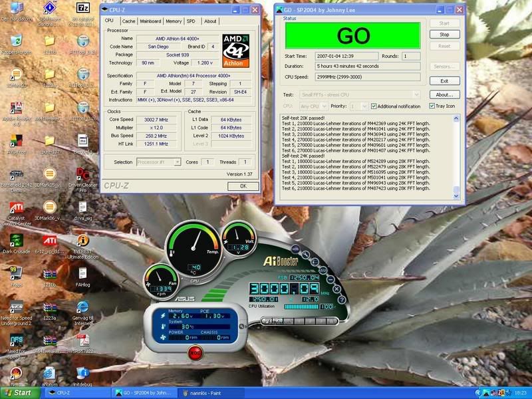The image size is (532, 399).
Task: Switch to GO - SP2004 taskbar button
Action: click(x=144, y=393)
